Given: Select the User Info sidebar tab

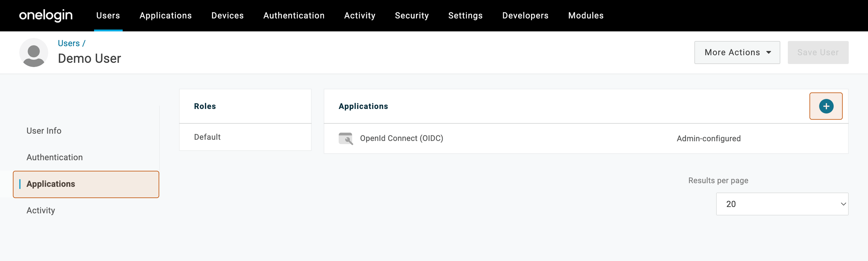Looking at the screenshot, I should coord(44,131).
